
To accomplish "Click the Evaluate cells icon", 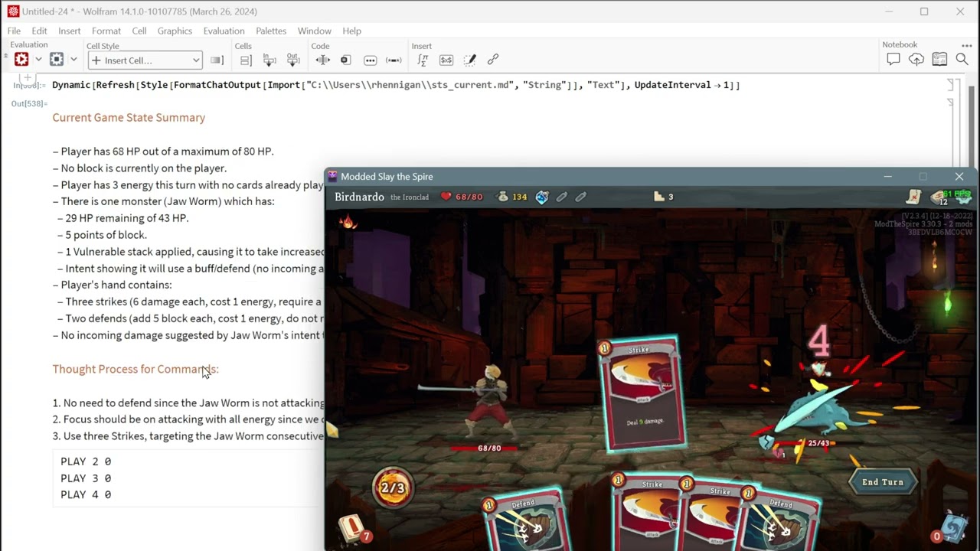I will click(21, 60).
